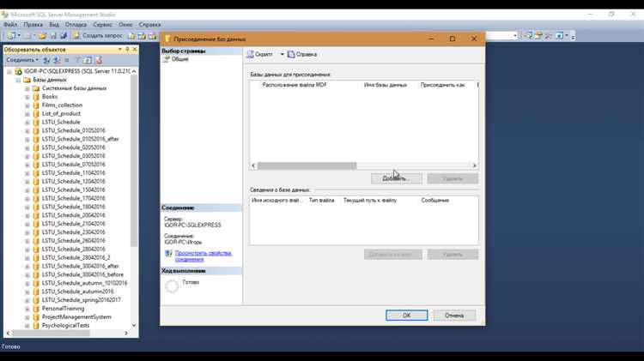Click the IGOR-PC\SQLEXPRESS server icon
The image size is (644, 361).
pos(18,71)
